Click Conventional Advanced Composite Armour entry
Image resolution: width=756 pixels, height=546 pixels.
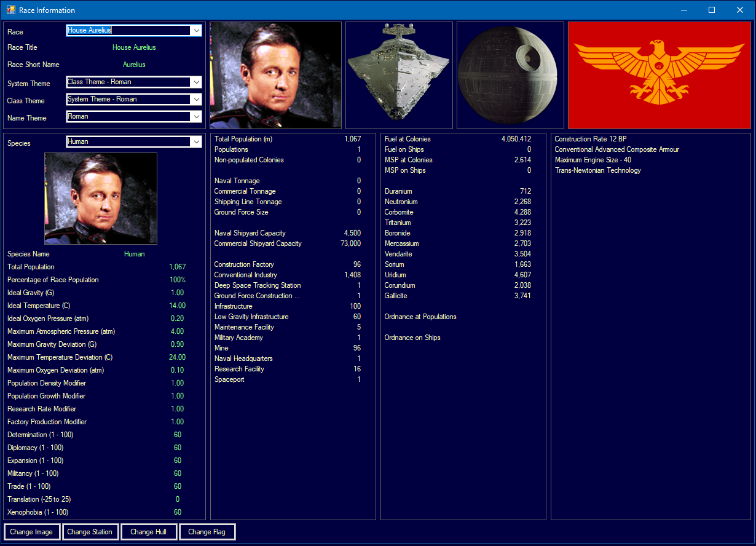617,149
